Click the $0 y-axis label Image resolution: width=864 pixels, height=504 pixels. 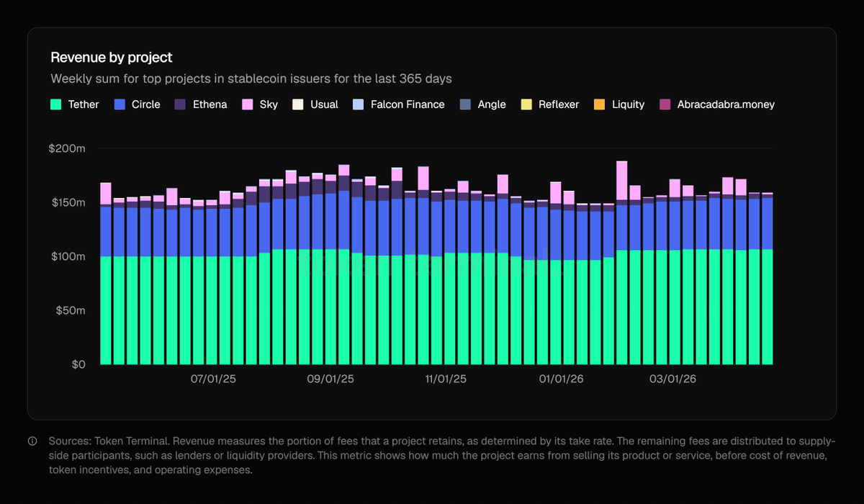(x=79, y=364)
